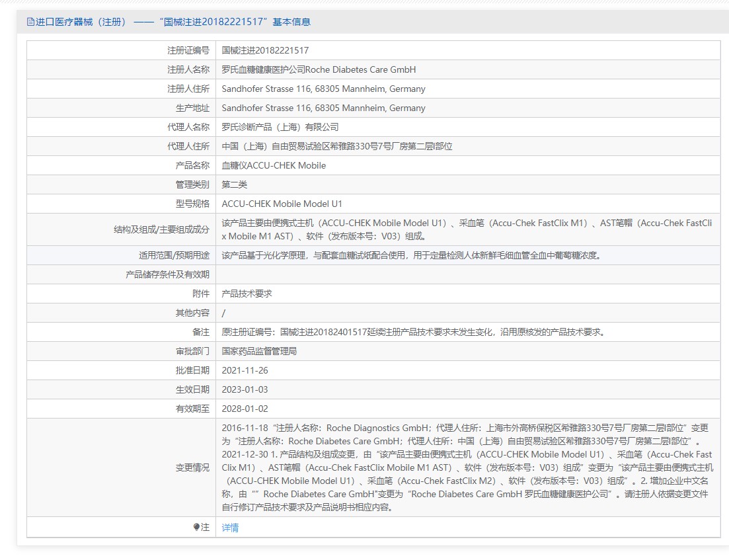This screenshot has height=560, width=729.
Task: Click the document icon in the header
Action: pyautogui.click(x=30, y=22)
